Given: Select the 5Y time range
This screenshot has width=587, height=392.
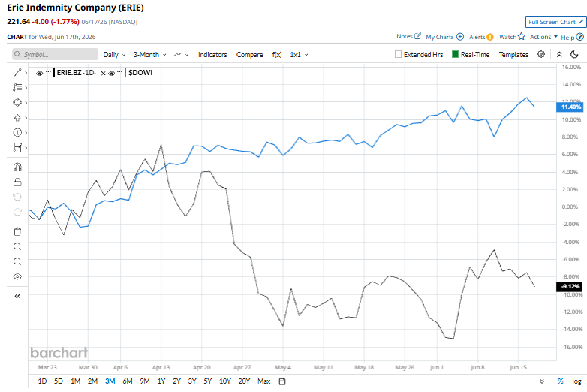Looking at the screenshot, I should point(207,381).
